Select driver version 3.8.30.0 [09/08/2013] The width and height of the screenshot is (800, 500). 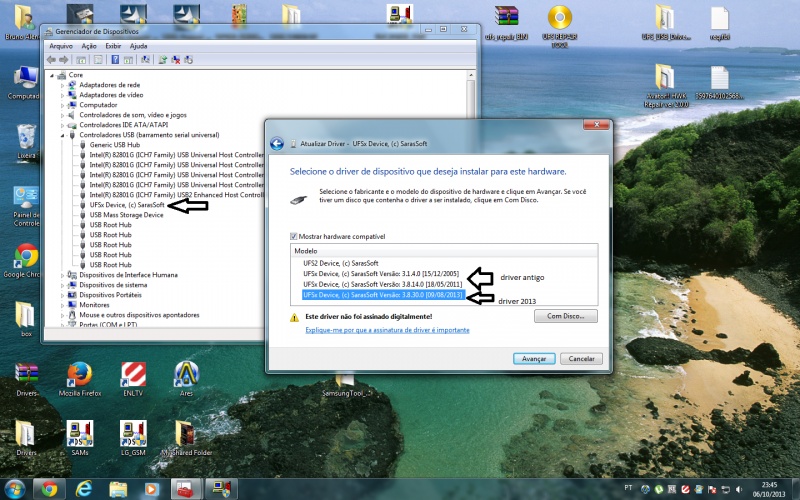point(383,295)
